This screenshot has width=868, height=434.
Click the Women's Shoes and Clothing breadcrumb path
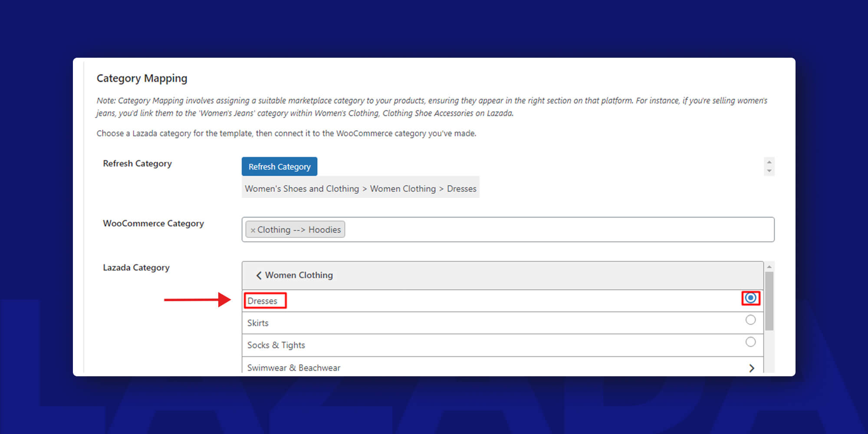[x=302, y=189]
